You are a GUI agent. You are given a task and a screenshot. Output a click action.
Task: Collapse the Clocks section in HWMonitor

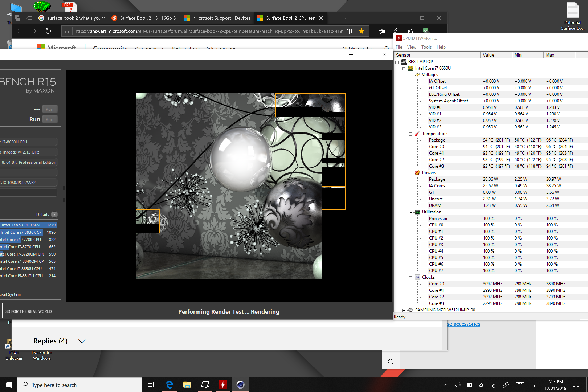point(411,277)
